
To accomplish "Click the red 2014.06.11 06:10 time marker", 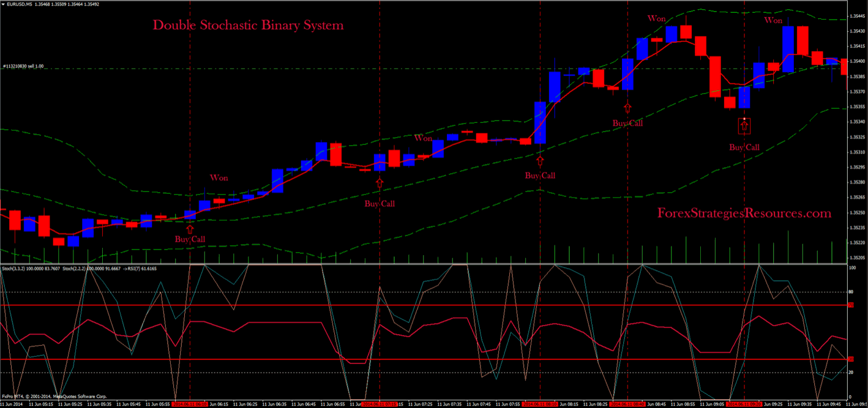I will tap(190, 404).
